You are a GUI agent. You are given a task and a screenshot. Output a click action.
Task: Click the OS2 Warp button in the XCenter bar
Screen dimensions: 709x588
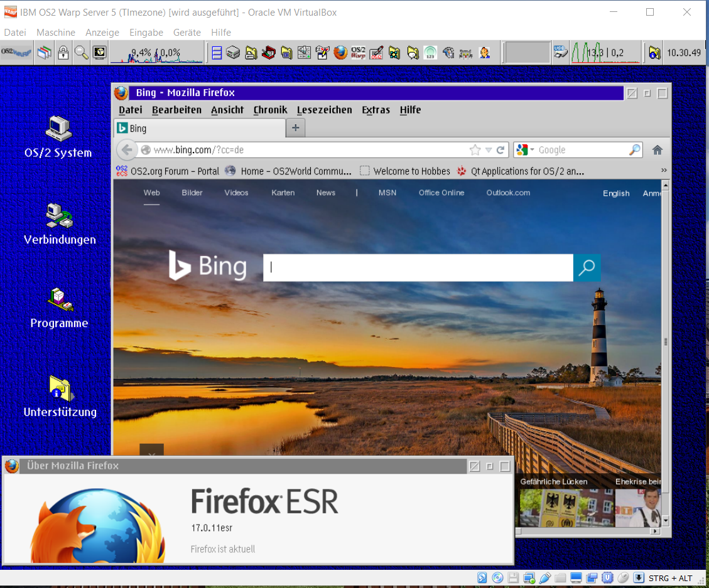16,53
